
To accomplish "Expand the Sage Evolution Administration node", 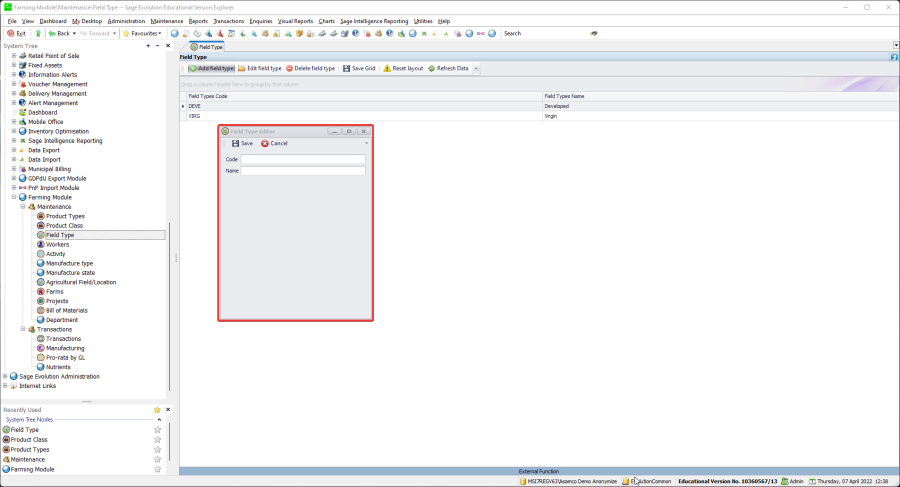I will coord(5,376).
